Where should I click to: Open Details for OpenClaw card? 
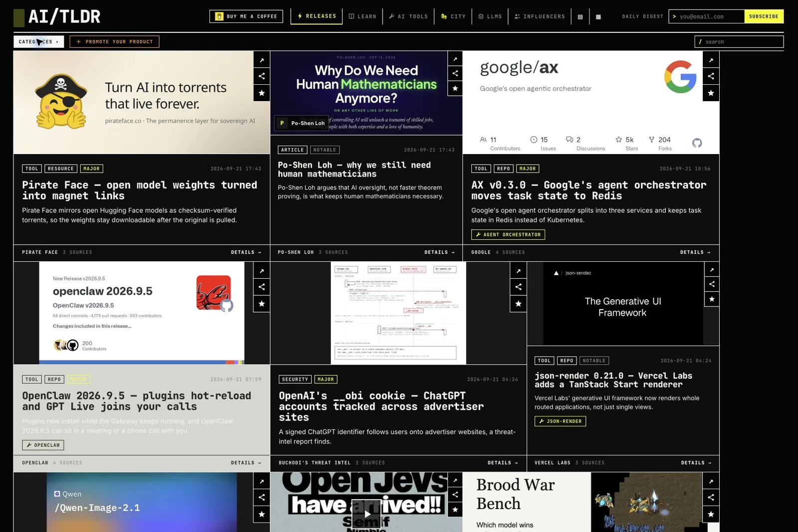point(246,463)
